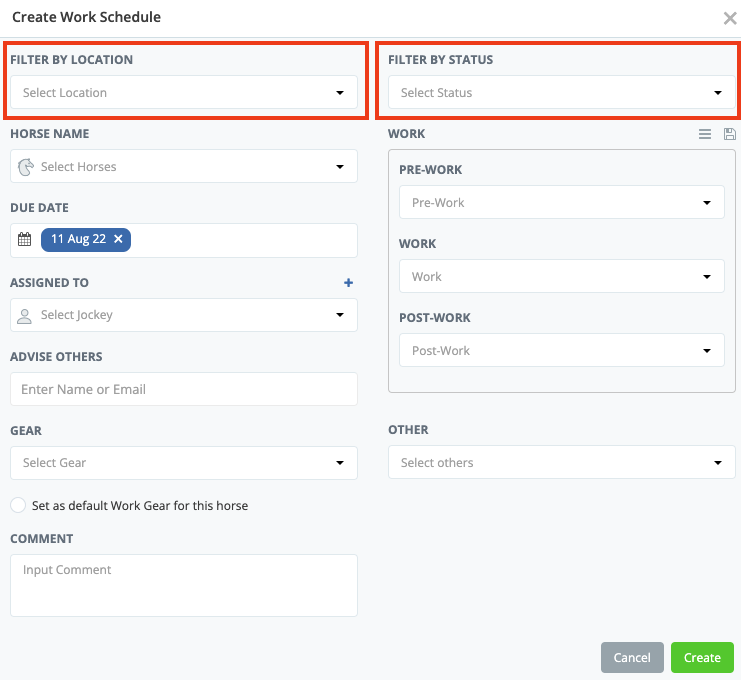Open the Select others dropdown

pos(561,463)
